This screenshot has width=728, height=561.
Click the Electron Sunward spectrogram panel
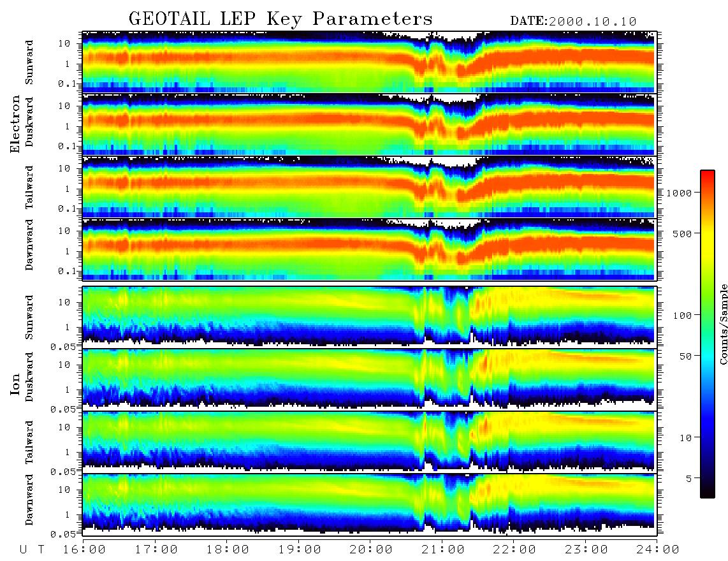[369, 62]
